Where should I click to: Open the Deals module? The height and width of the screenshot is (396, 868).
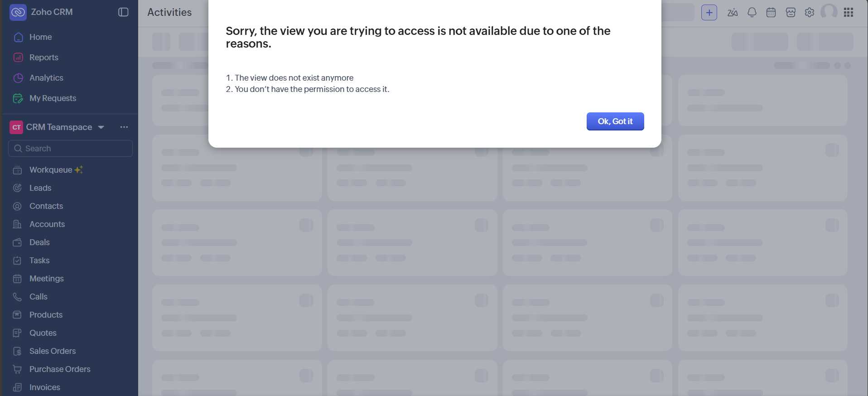[x=39, y=242]
